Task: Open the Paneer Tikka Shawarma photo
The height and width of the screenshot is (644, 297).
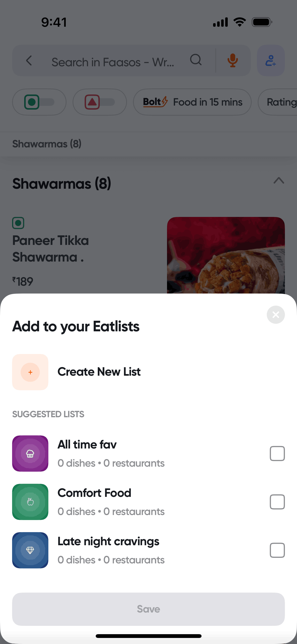Action: [226, 255]
